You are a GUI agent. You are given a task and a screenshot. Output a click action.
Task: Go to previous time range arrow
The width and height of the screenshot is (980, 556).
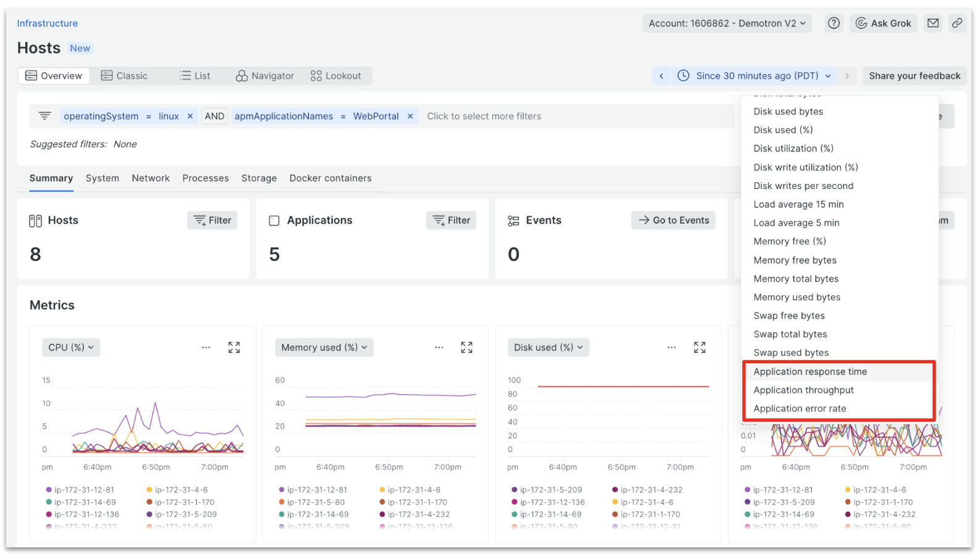click(661, 76)
